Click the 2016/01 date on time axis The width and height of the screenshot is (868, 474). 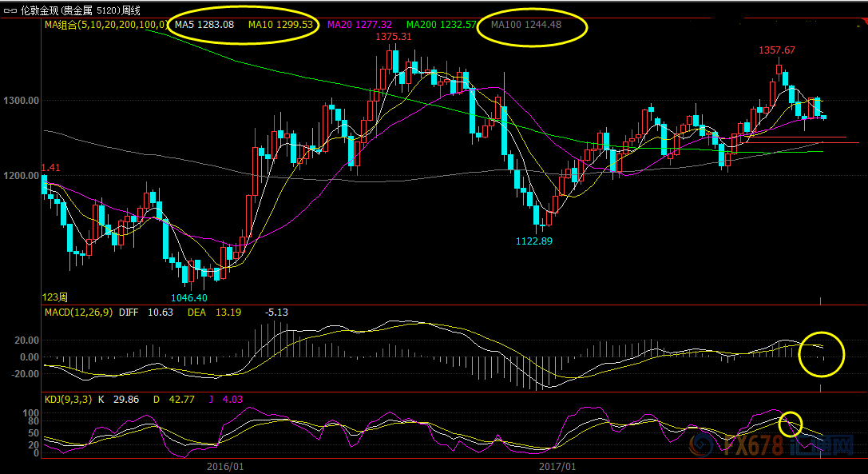coord(224,465)
